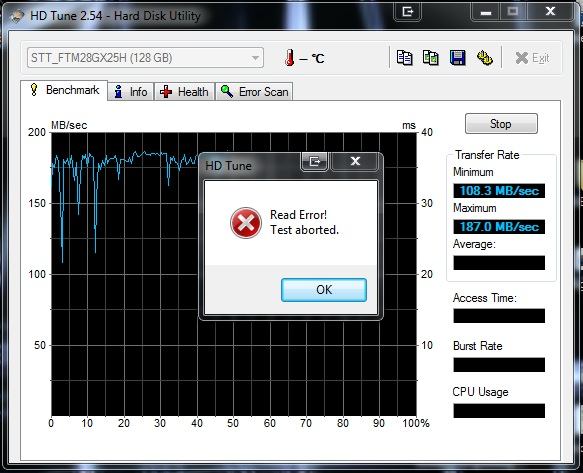Click the save floppy disk icon

pos(458,58)
